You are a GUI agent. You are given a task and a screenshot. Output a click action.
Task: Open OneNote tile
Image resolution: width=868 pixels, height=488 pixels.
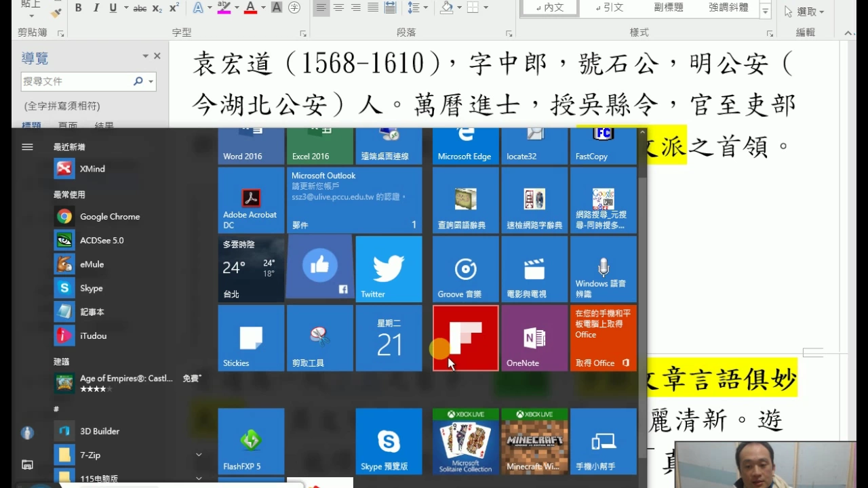(534, 338)
